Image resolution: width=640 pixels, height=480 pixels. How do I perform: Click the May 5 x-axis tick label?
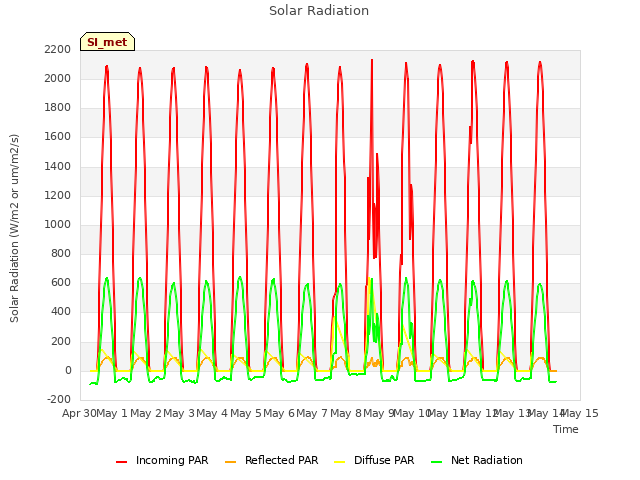246,413
